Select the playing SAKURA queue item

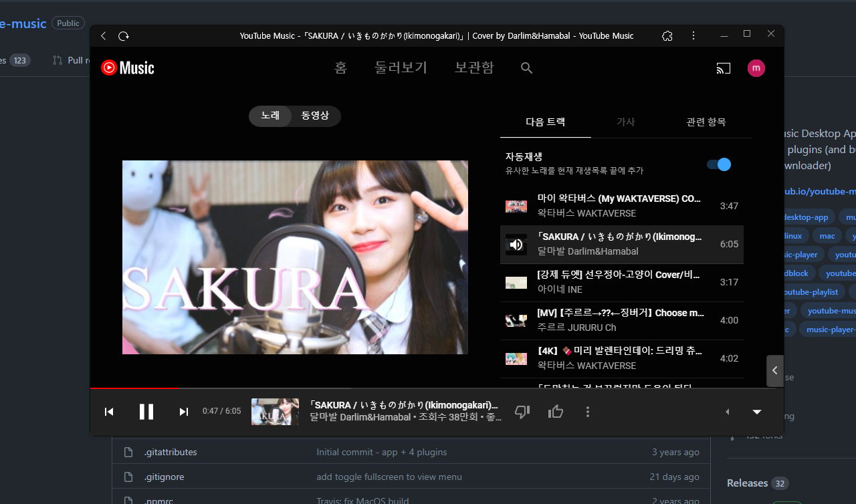pyautogui.click(x=622, y=244)
